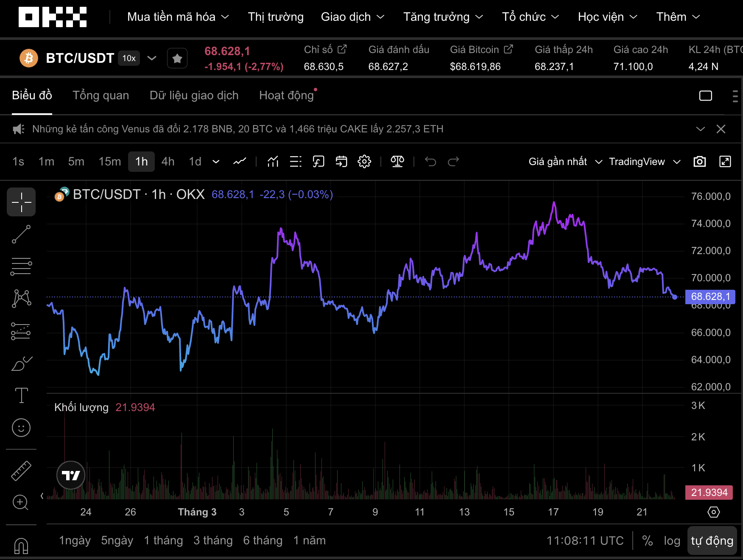
Task: Take a chart snapshot with camera icon
Action: click(699, 162)
